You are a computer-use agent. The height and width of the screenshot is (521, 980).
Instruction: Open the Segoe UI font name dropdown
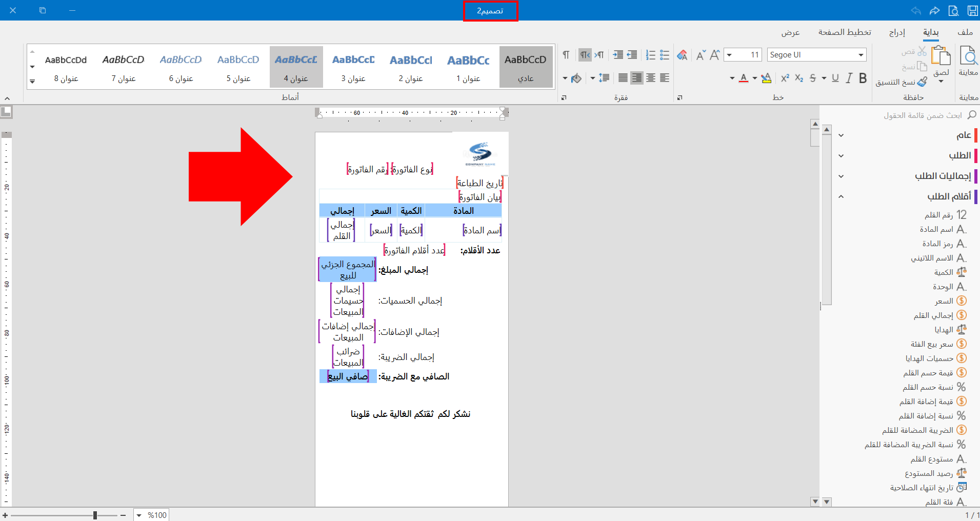[x=861, y=55]
